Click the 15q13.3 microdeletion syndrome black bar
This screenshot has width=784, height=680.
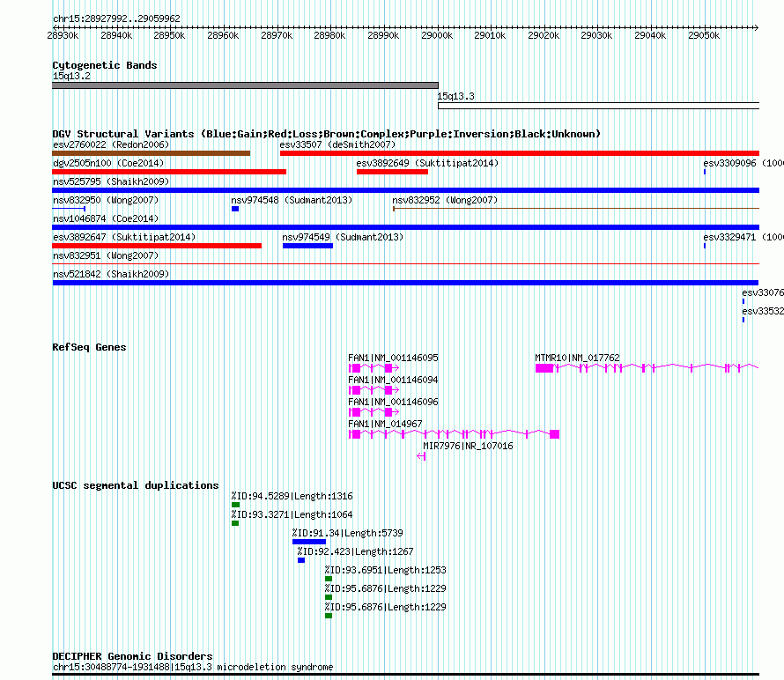[405, 675]
